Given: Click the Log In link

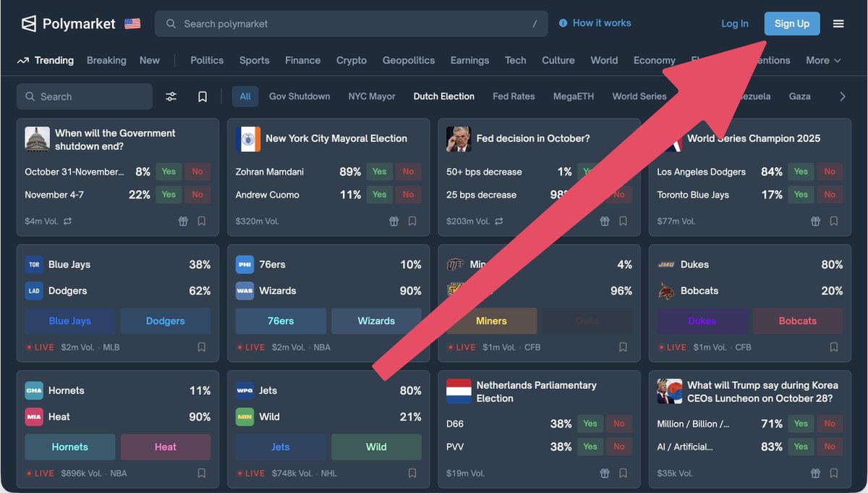Looking at the screenshot, I should coord(735,24).
